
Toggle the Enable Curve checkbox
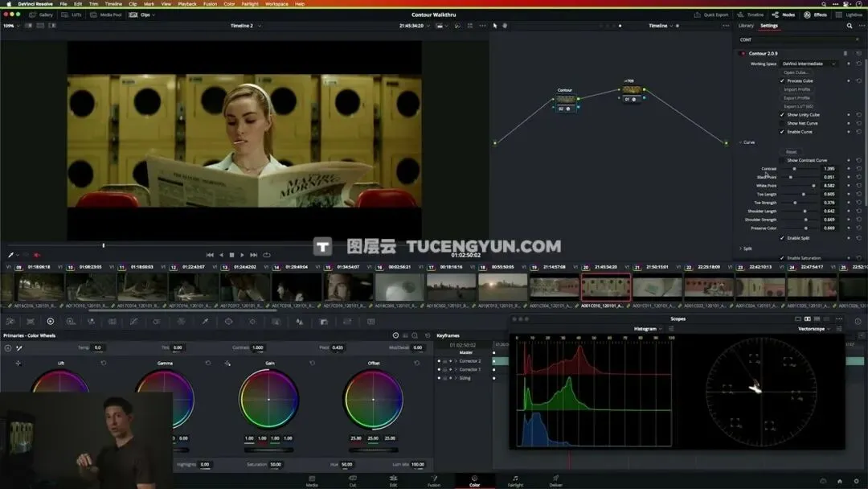(782, 132)
